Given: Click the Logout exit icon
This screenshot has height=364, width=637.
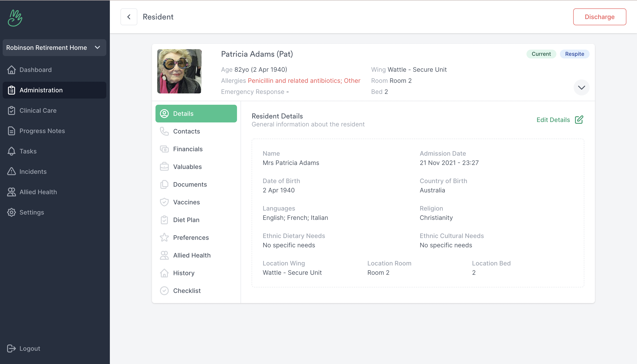Looking at the screenshot, I should point(12,348).
